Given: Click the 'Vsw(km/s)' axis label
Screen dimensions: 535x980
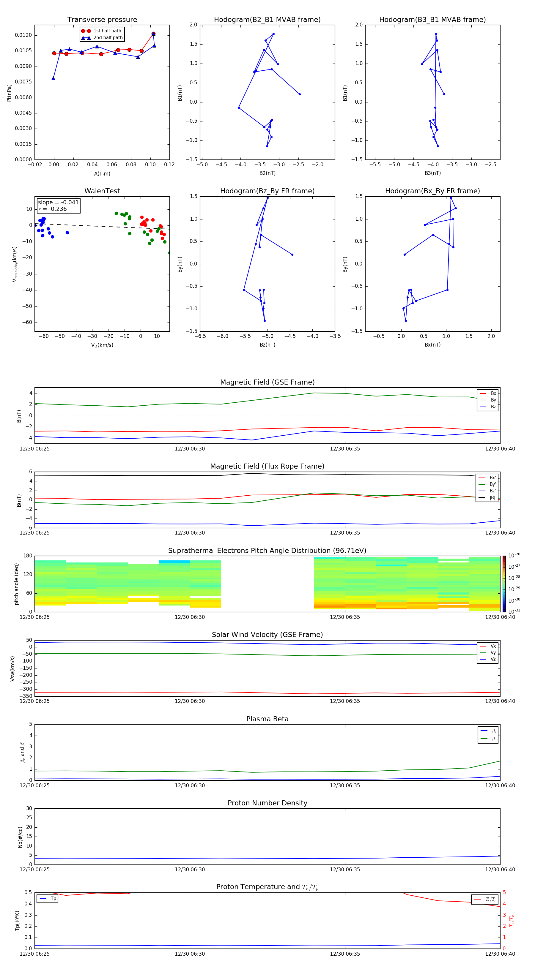Looking at the screenshot, I should coord(12,668).
